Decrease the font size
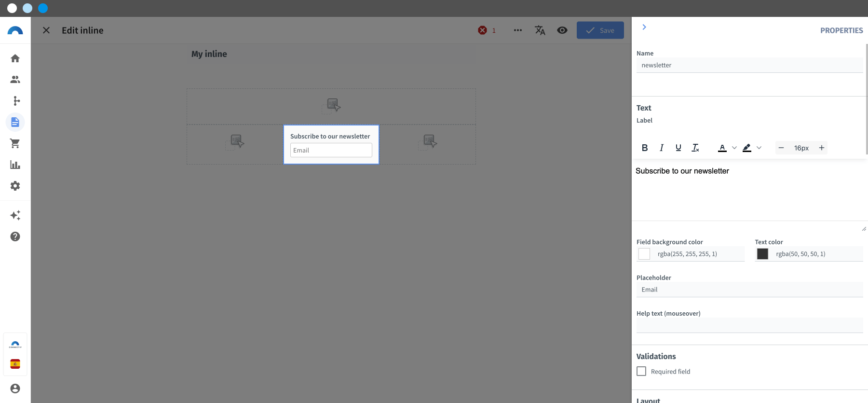This screenshot has width=868, height=403. (781, 148)
